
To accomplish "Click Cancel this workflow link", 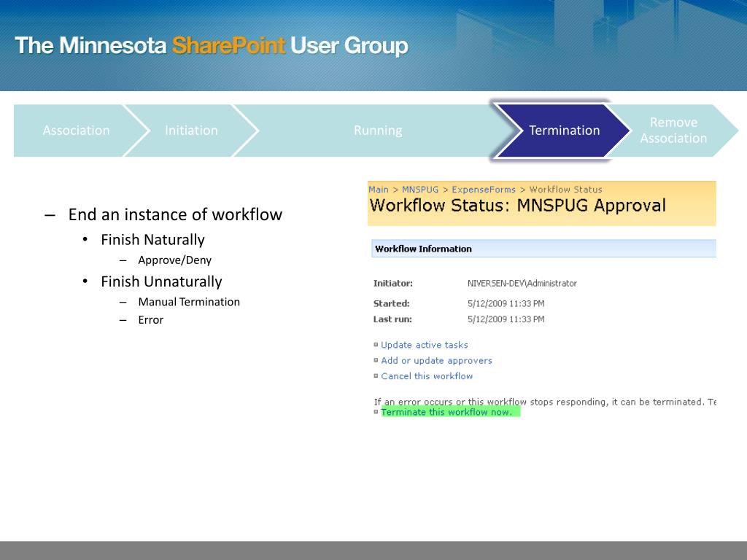I will (427, 376).
